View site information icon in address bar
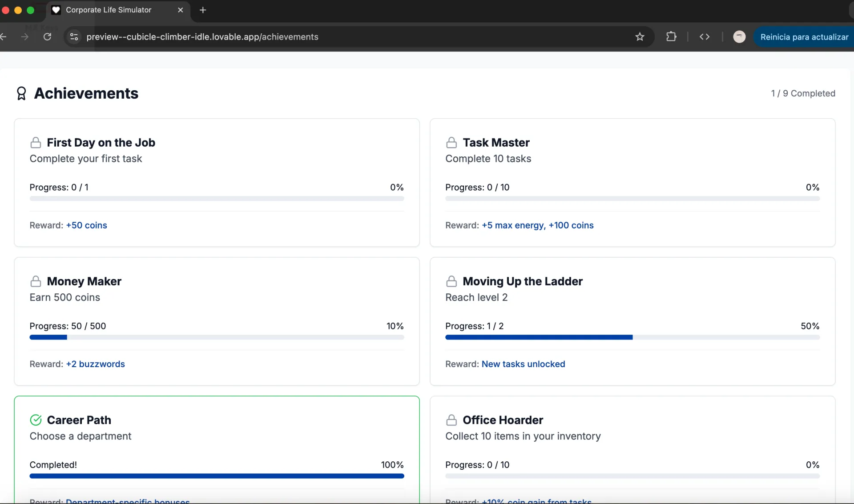The image size is (854, 504). pos(74,37)
